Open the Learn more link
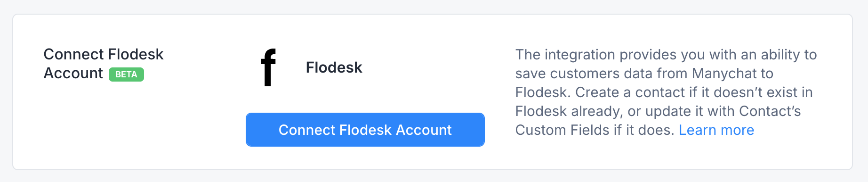Viewport: 868px width, 182px height. pos(716,130)
